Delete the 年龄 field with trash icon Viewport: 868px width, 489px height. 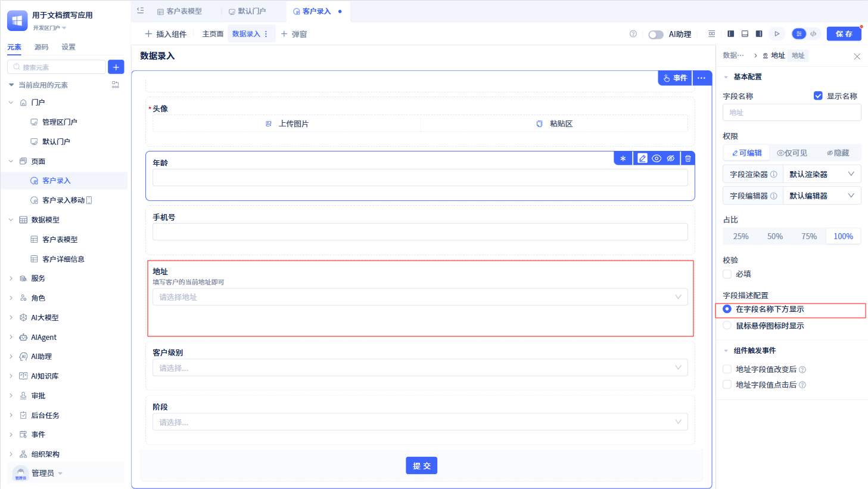tap(688, 159)
